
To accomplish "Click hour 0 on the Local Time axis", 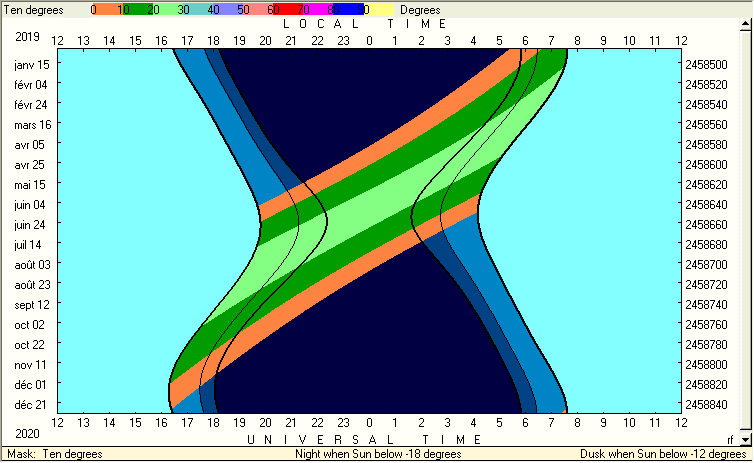I will click(x=369, y=41).
